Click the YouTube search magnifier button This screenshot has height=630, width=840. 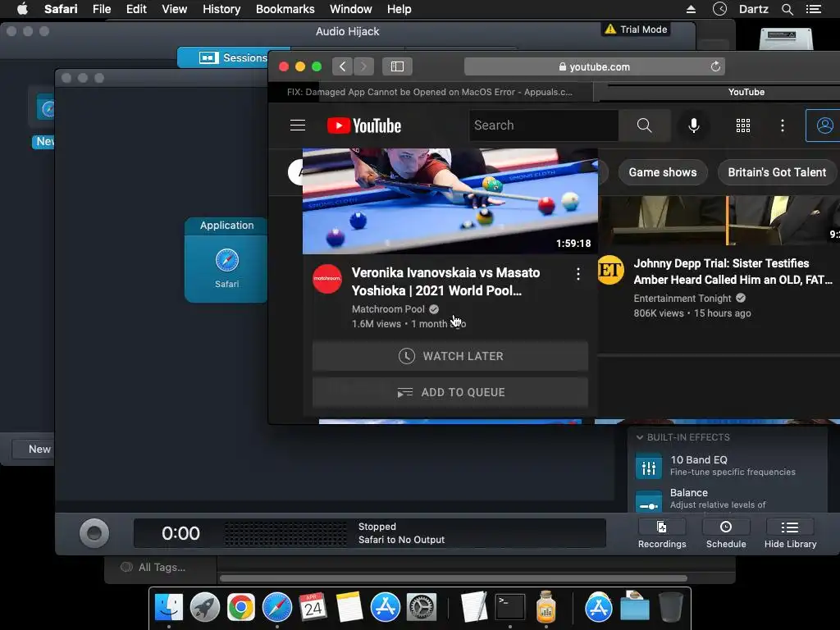pos(645,126)
